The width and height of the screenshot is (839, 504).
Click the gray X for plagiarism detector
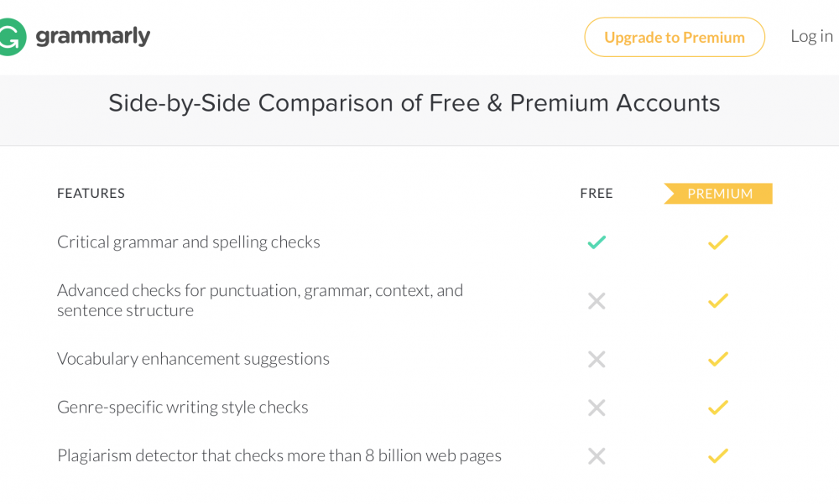pyautogui.click(x=597, y=456)
